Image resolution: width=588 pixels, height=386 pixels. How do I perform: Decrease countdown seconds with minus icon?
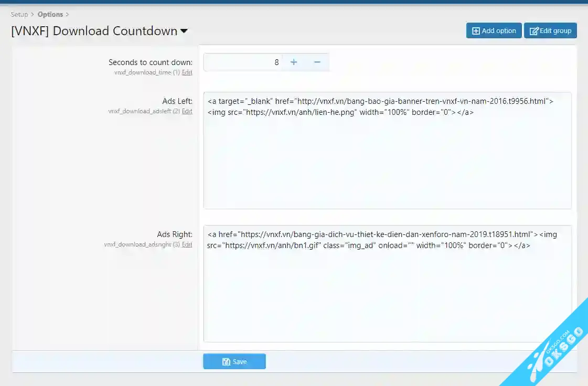pos(317,62)
